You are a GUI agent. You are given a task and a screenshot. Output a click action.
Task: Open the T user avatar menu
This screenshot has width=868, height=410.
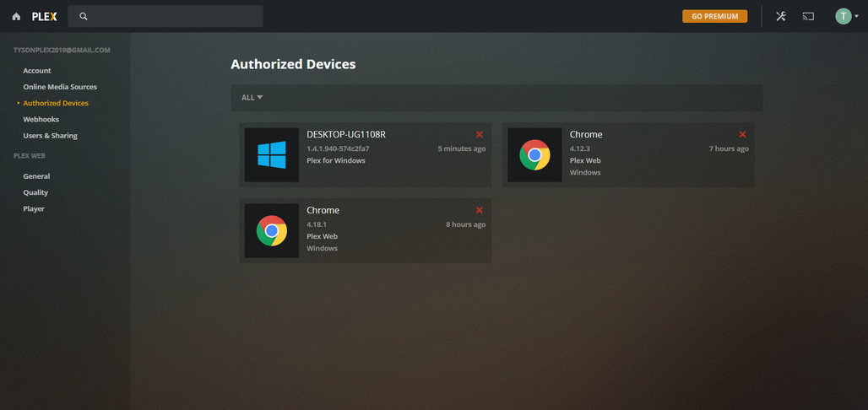pyautogui.click(x=843, y=16)
